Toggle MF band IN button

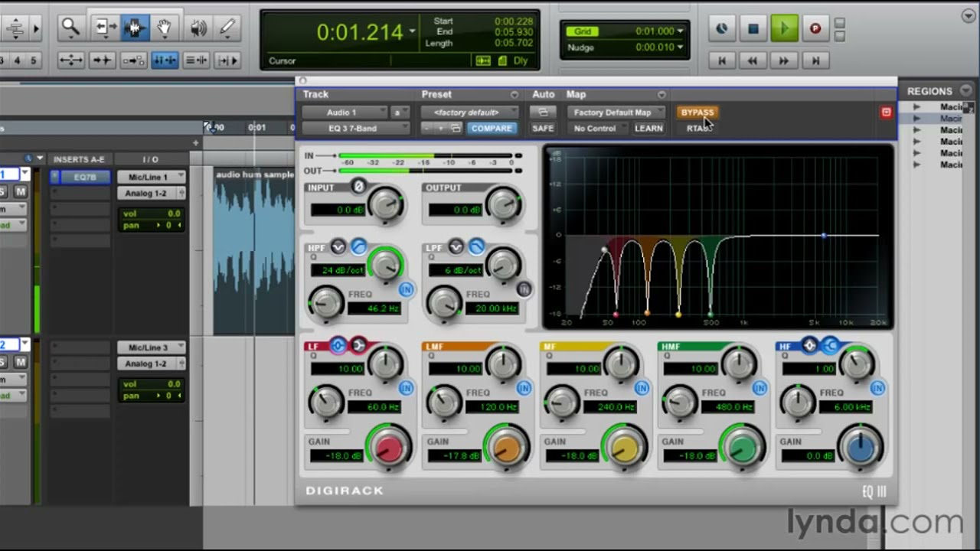(x=642, y=389)
